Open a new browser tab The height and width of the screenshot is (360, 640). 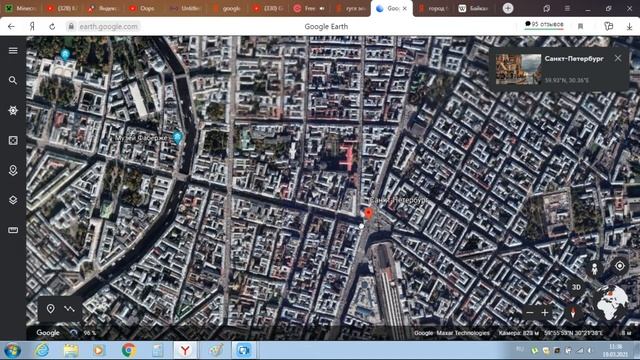508,8
